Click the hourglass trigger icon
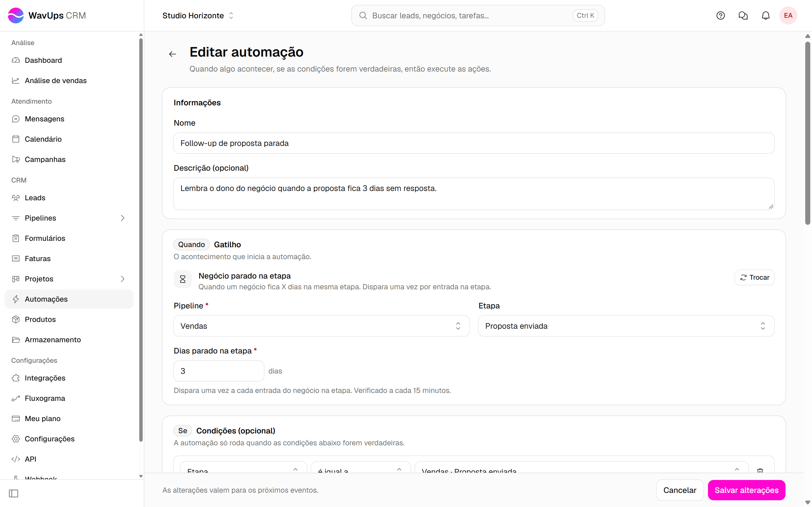Viewport: 812px width, 507px height. tap(182, 279)
